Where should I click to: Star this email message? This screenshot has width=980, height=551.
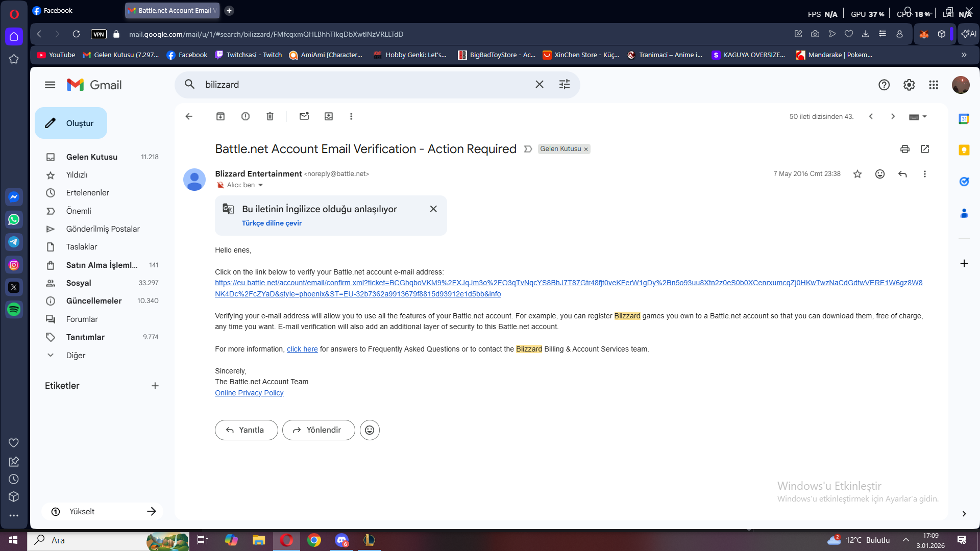tap(857, 174)
